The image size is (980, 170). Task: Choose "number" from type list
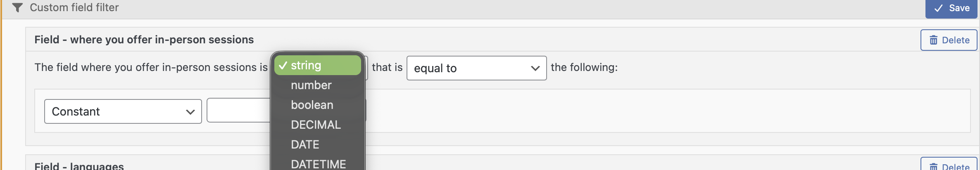[311, 85]
